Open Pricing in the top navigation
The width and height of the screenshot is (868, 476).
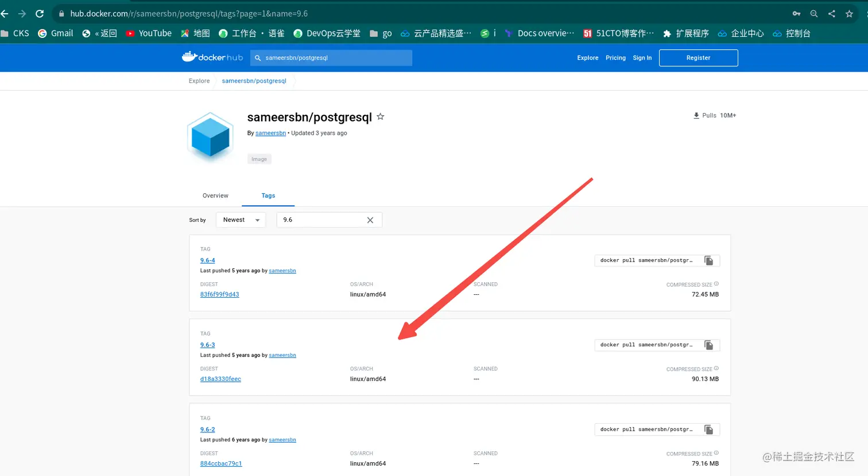pyautogui.click(x=615, y=58)
